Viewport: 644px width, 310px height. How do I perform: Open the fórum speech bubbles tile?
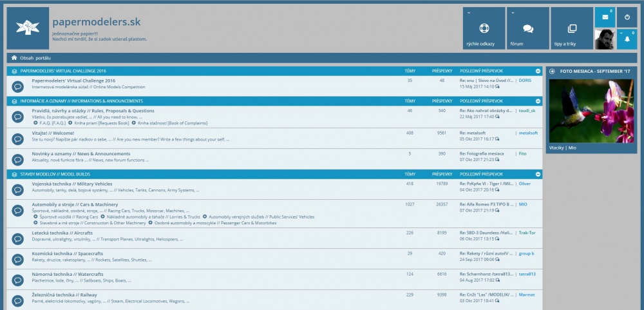tap(528, 28)
